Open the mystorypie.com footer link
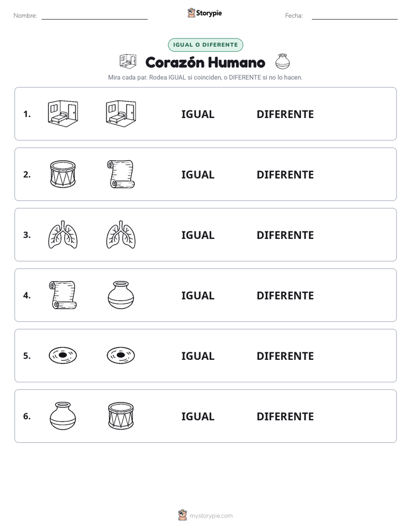 click(x=205, y=515)
